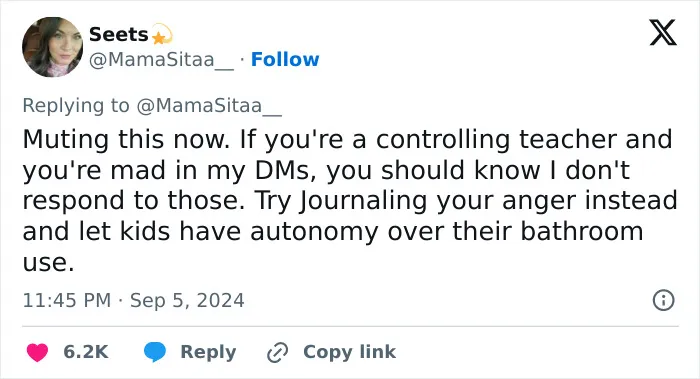Like the tweet with the pink heart
Viewport: 700px width, 379px height.
38,352
